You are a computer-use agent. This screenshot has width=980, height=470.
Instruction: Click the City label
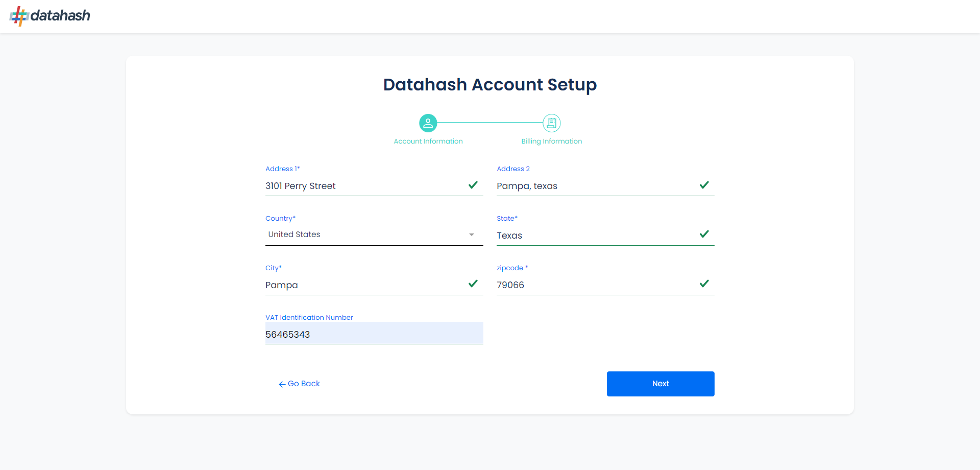pos(274,268)
